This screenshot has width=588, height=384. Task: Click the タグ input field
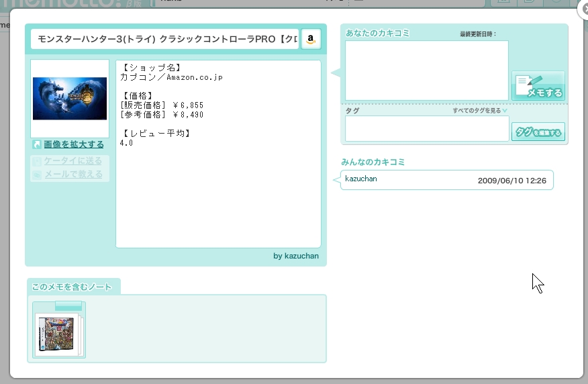tap(427, 129)
